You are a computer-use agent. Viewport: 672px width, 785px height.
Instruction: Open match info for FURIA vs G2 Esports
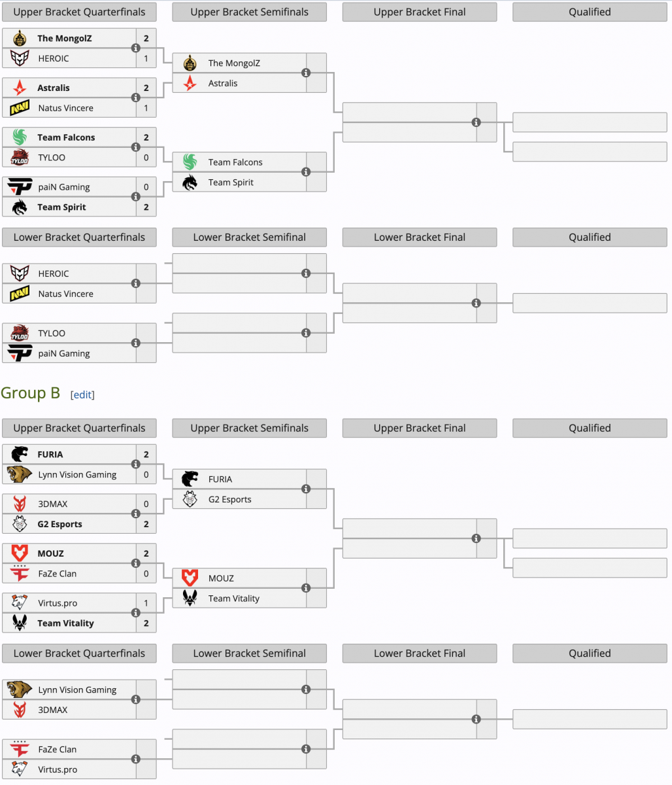pos(306,489)
